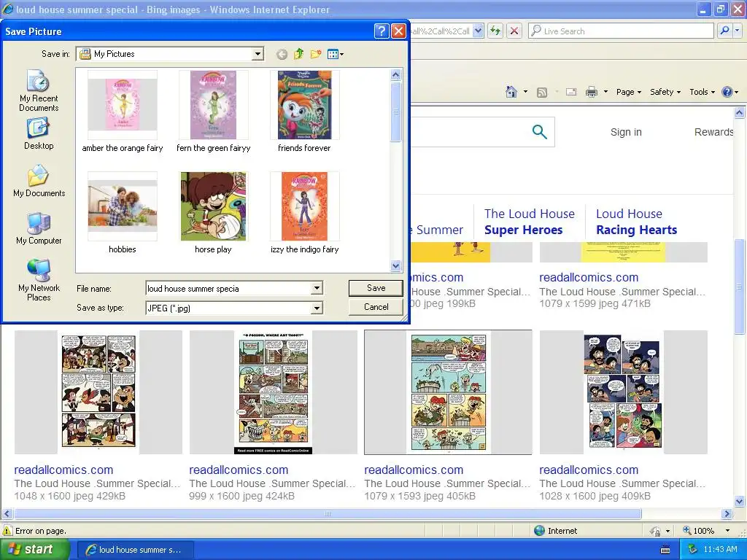Click the Live Search magnifier button

pyautogui.click(x=724, y=31)
